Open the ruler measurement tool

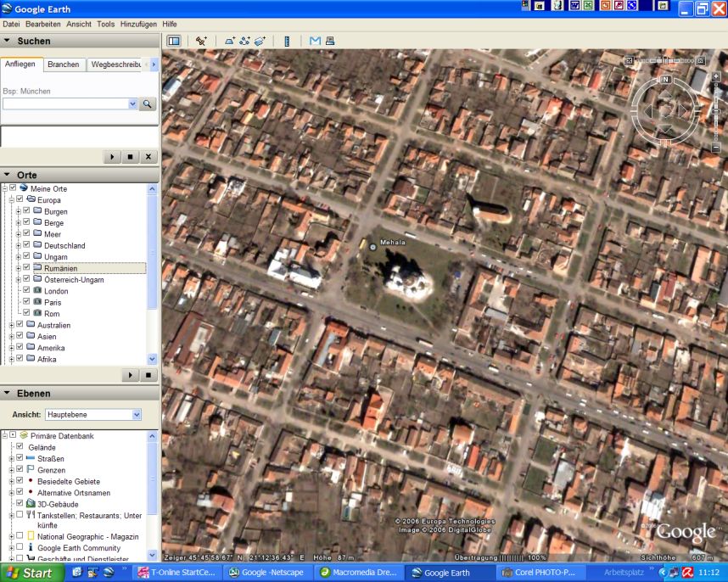point(287,41)
